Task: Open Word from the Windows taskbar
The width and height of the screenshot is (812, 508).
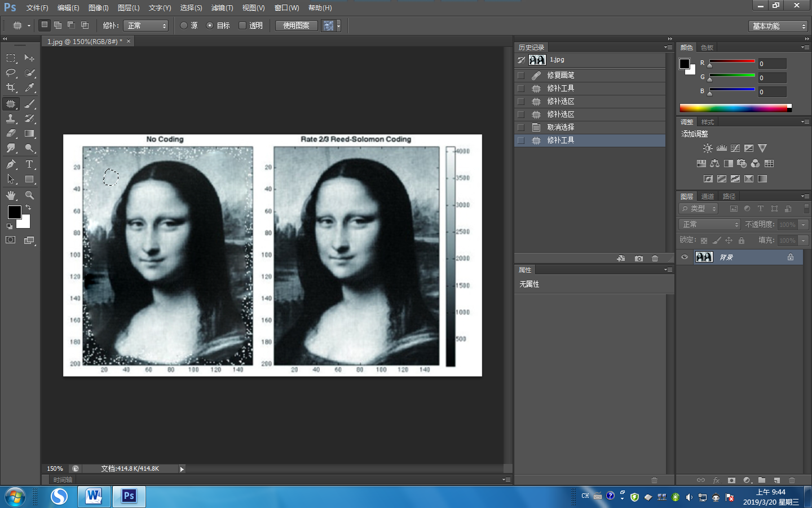Action: (94, 496)
